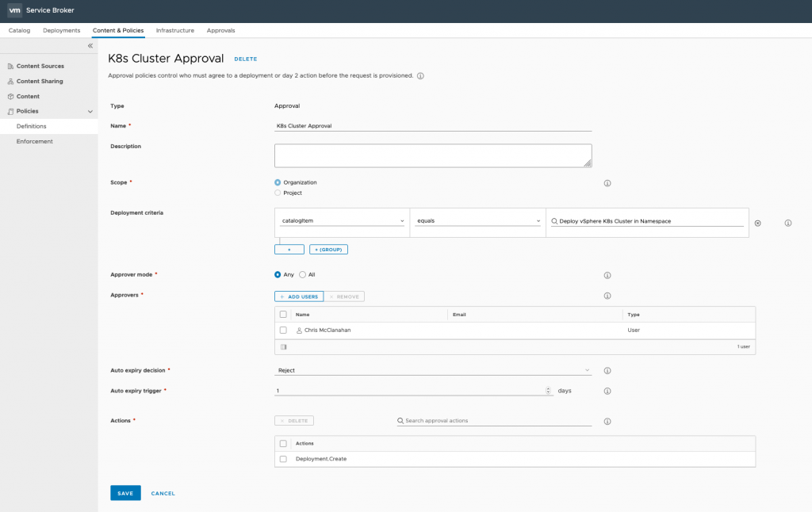812x512 pixels.
Task: Click the Add Users button
Action: [299, 296]
